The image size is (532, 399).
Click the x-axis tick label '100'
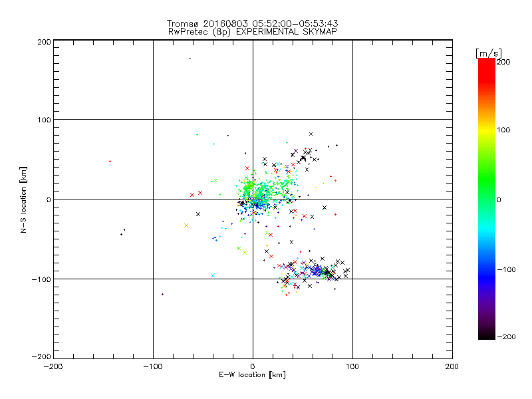352,366
